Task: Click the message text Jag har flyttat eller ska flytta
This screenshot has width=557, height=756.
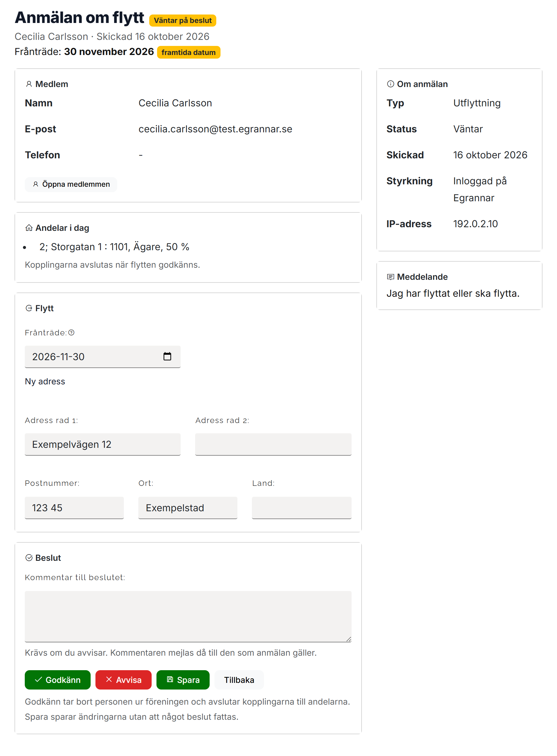Action: click(x=453, y=293)
